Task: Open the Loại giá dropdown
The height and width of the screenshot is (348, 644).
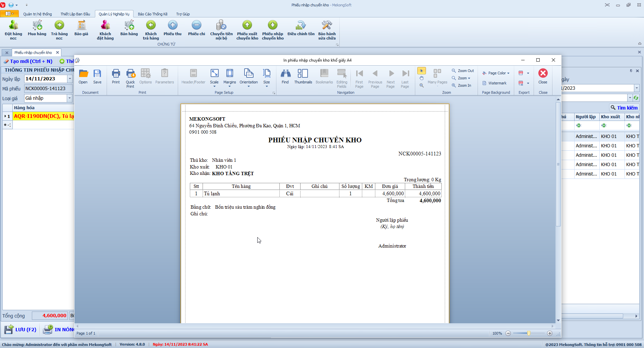Action: 70,98
